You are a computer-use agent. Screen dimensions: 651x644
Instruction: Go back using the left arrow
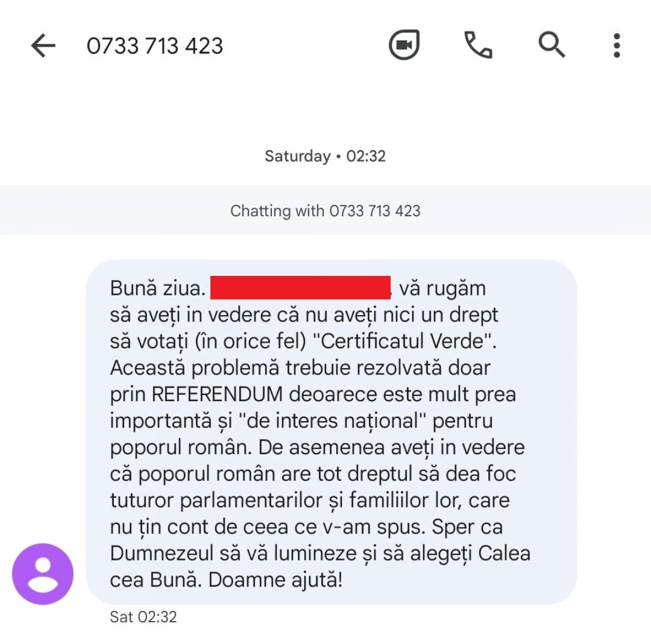43,46
